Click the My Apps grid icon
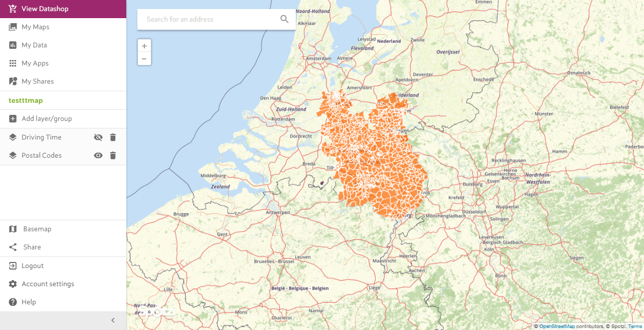644x330 pixels. pyautogui.click(x=13, y=63)
